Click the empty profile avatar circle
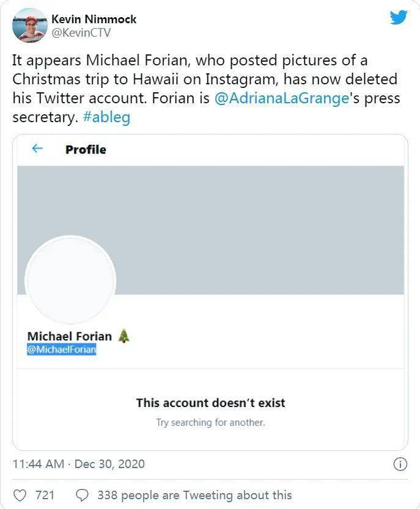Screen dimensions: 420x509 point(70,280)
